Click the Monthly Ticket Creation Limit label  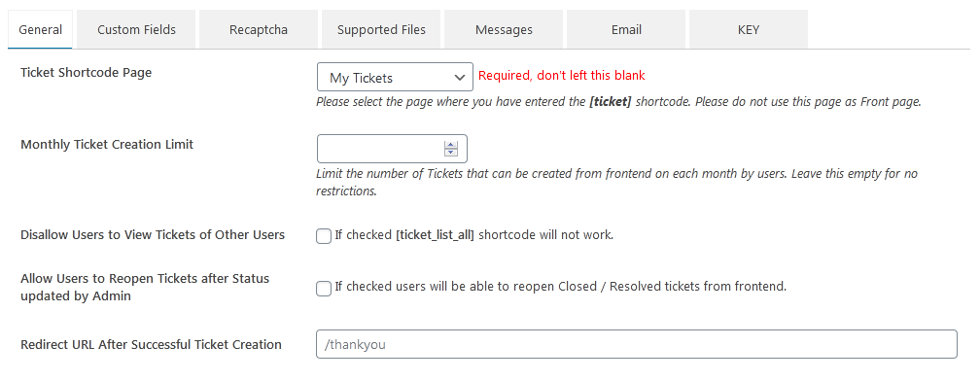tap(107, 144)
